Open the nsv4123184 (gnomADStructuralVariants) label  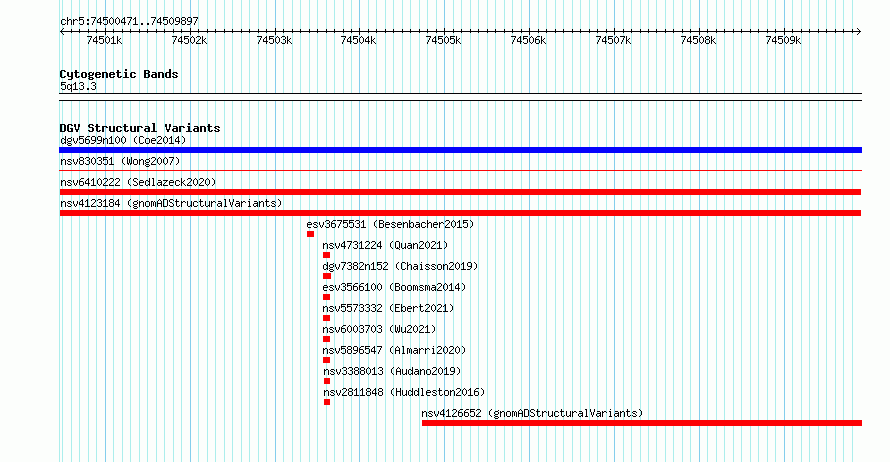171,203
